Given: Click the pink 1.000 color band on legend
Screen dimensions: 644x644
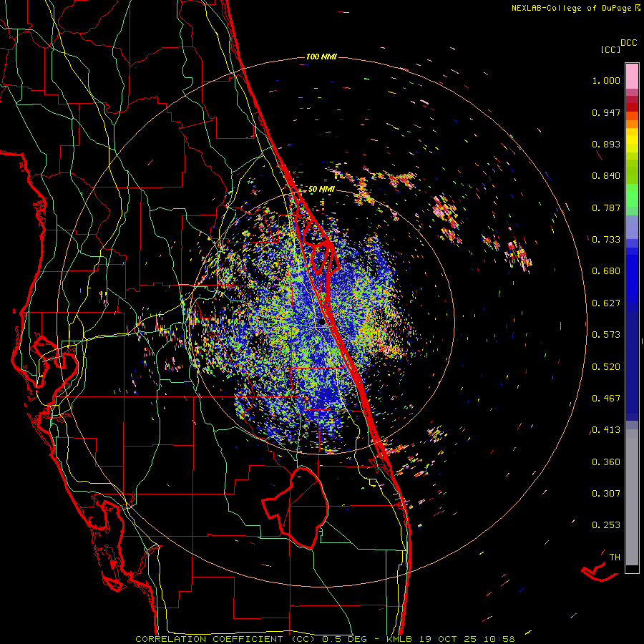Looking at the screenshot, I should (632, 77).
